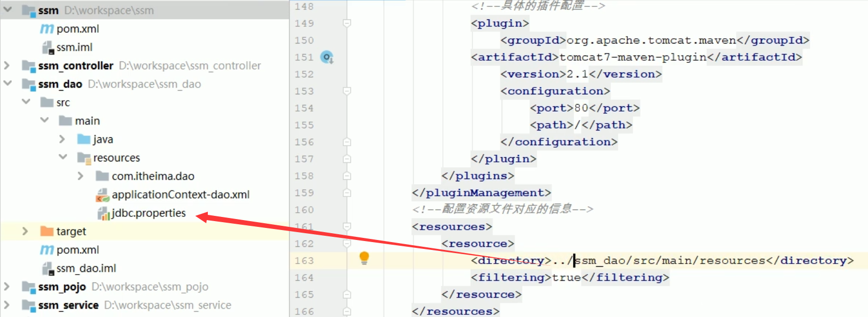Viewport: 868px width, 317px height.
Task: Click line number 154 in gutter
Action: click(x=304, y=108)
